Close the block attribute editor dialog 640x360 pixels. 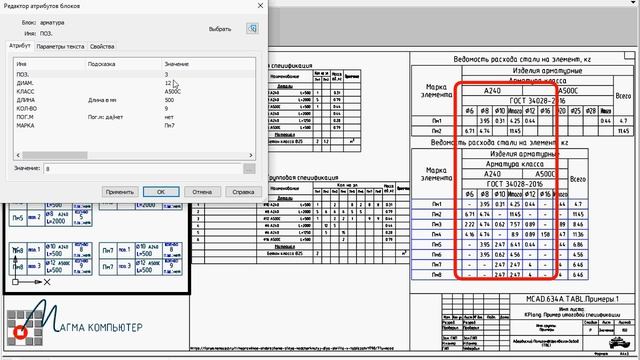tap(260, 6)
